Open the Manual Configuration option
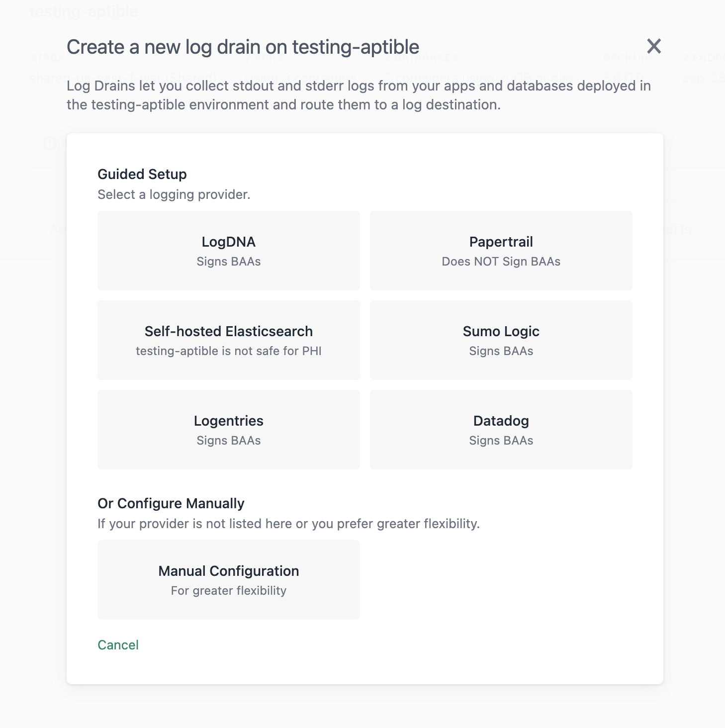The image size is (725, 728). click(229, 580)
